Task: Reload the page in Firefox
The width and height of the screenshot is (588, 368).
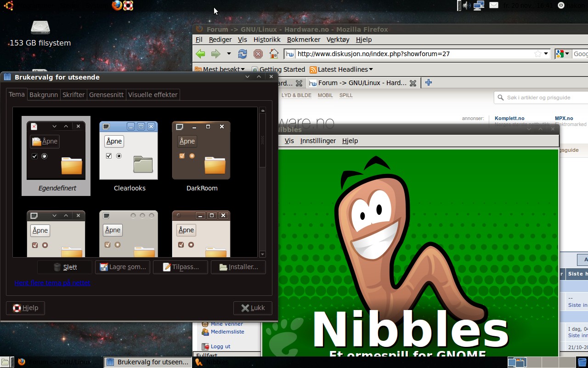Action: [243, 54]
